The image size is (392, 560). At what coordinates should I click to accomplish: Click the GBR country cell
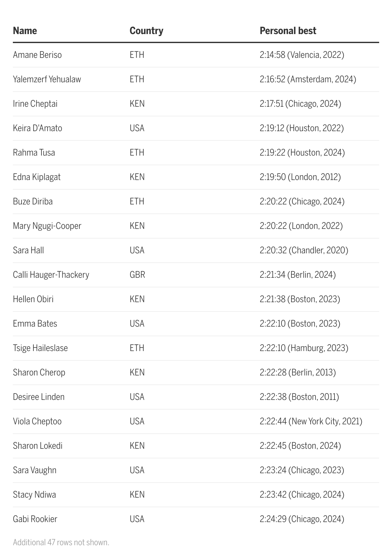[137, 275]
